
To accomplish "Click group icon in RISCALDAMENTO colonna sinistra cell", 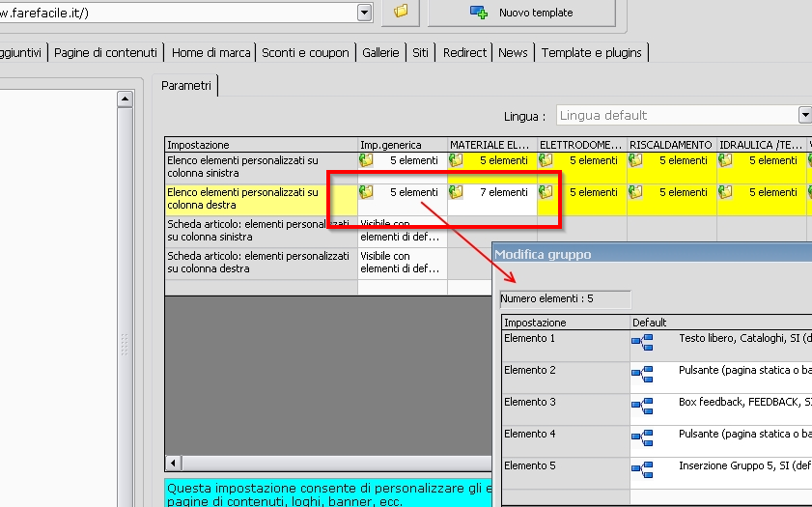I will 635,160.
